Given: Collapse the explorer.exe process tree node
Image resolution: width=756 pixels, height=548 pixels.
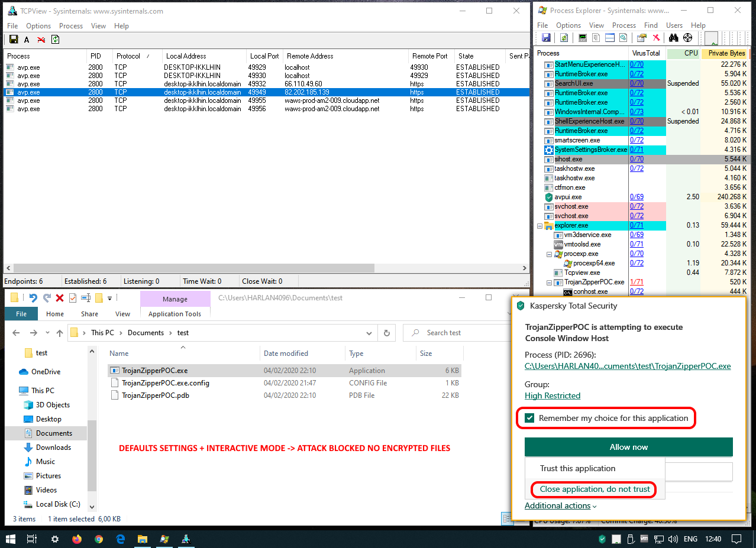Looking at the screenshot, I should click(539, 226).
